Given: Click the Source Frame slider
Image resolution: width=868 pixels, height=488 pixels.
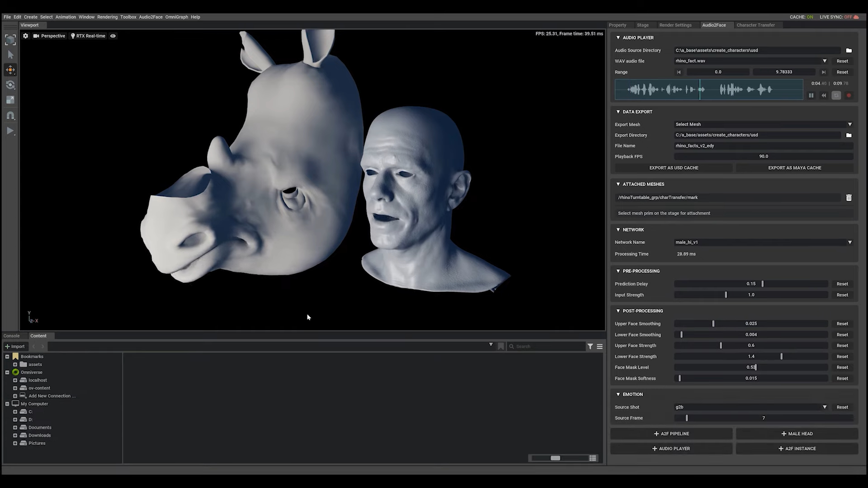Looking at the screenshot, I should tap(763, 418).
